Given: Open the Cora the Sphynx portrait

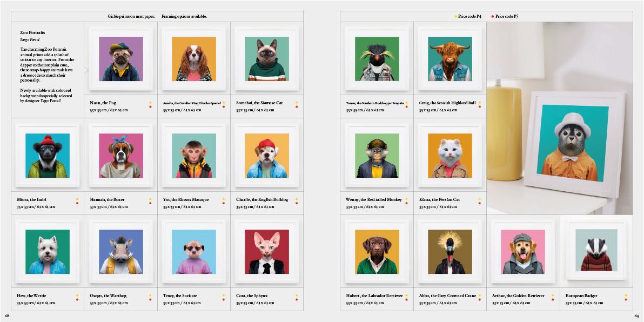Looking at the screenshot, I should 266,251.
